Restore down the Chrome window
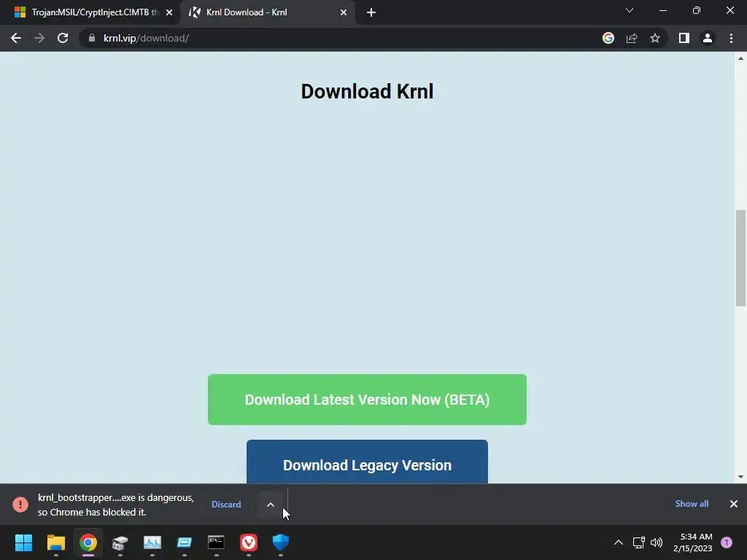 [697, 10]
